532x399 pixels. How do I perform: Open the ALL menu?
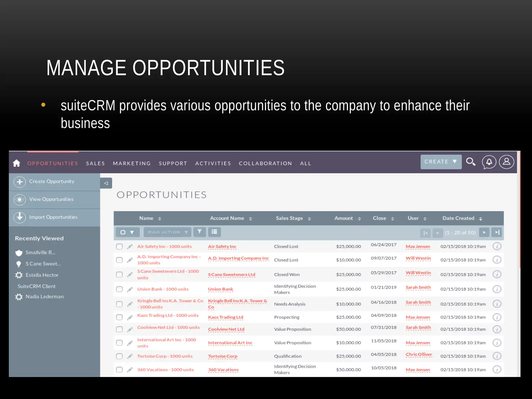tap(305, 163)
